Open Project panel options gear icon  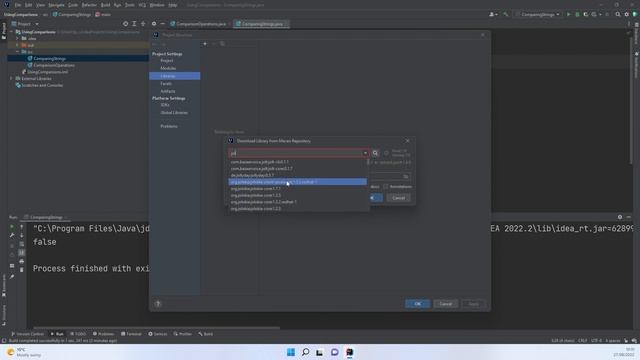[x=154, y=24]
